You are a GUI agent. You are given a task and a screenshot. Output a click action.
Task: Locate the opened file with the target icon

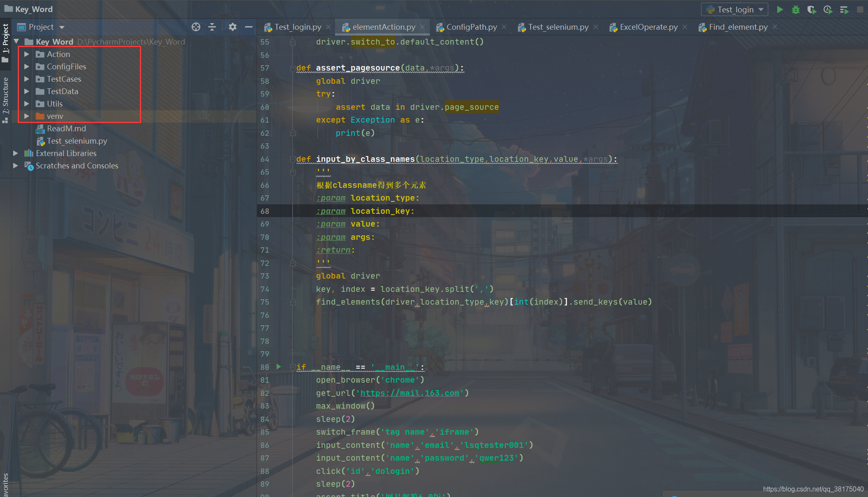(196, 27)
